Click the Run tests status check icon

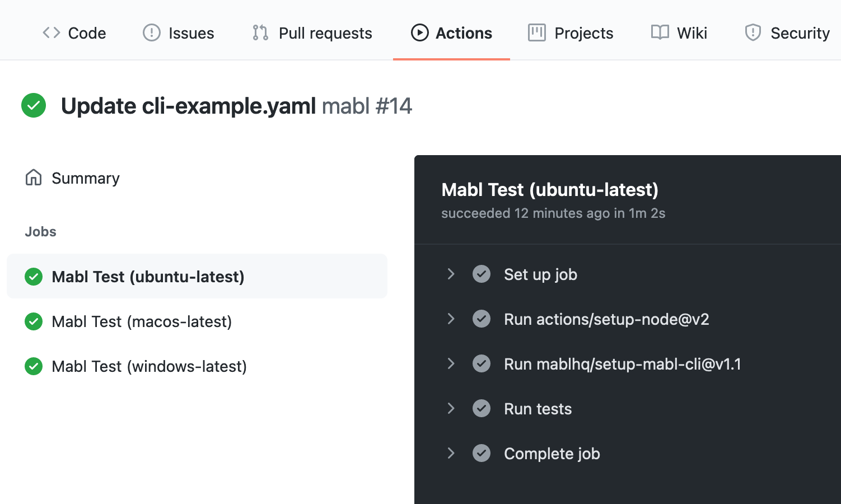(482, 408)
